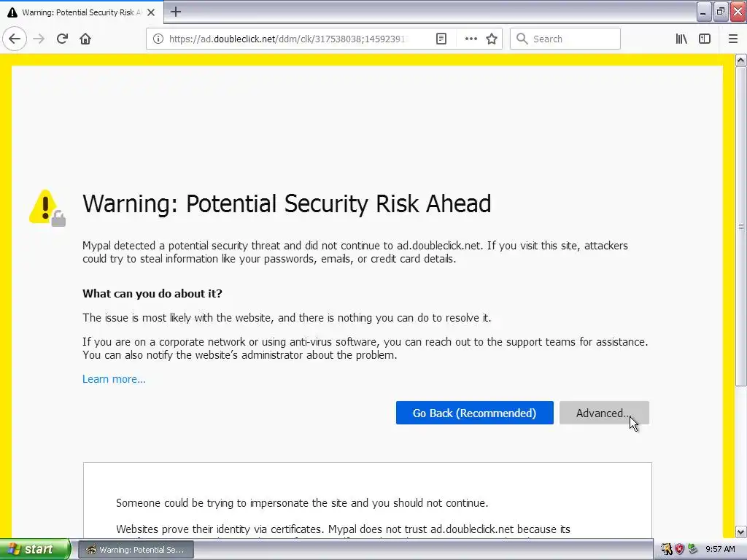Click Go Back (Recommended) button
Image resolution: width=747 pixels, height=560 pixels.
coord(474,413)
